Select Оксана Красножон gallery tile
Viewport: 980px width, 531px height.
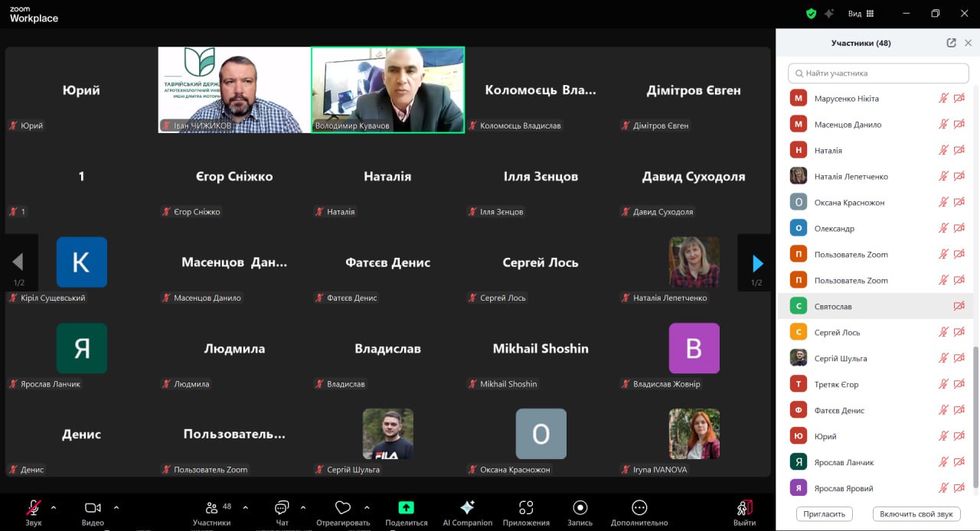click(541, 435)
